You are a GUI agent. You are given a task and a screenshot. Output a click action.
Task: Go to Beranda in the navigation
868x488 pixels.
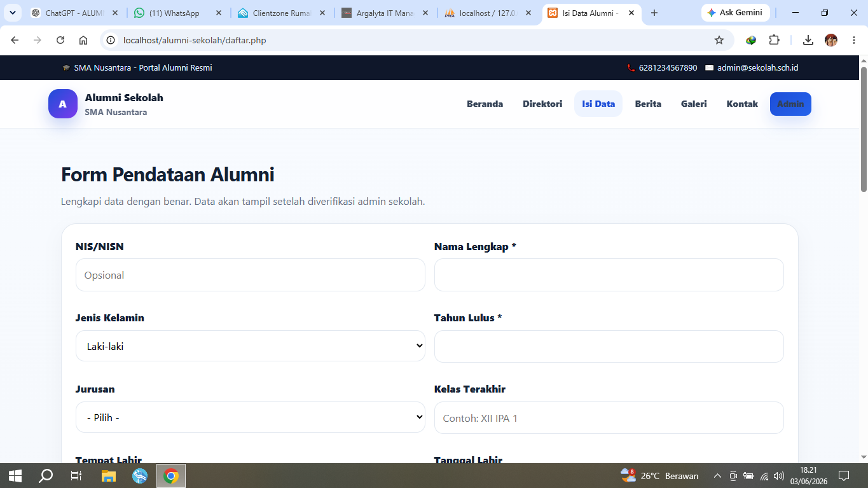(x=485, y=104)
